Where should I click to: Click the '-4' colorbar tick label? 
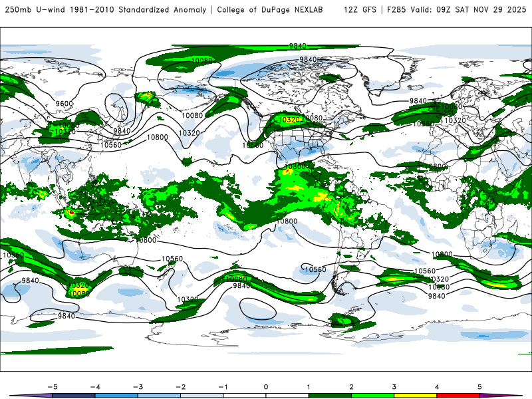click(x=95, y=387)
